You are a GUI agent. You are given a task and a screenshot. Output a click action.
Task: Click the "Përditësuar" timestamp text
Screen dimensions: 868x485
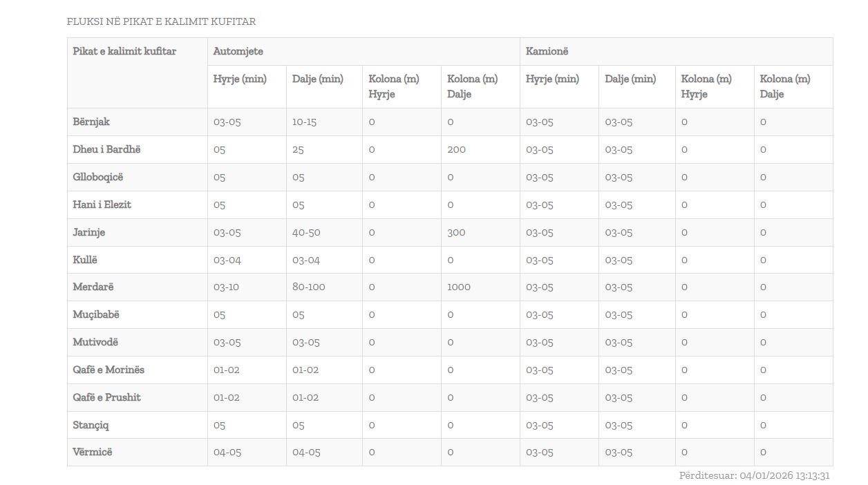[x=754, y=475]
